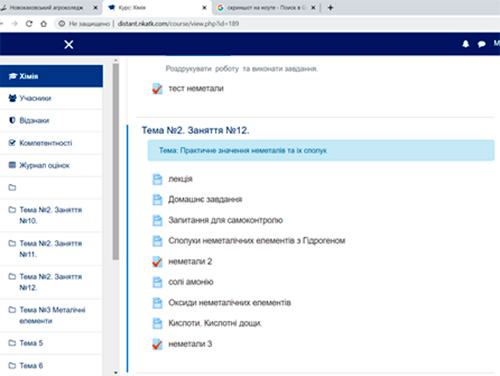Click the sidebar scrollbar thumb
Viewport: 500px width, 376px height.
click(116, 162)
